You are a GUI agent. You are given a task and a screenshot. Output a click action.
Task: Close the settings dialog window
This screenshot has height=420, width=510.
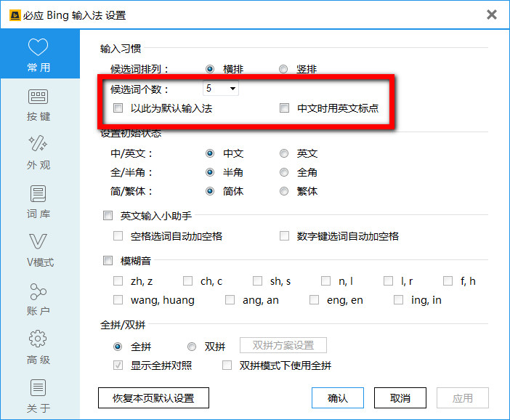coord(491,15)
